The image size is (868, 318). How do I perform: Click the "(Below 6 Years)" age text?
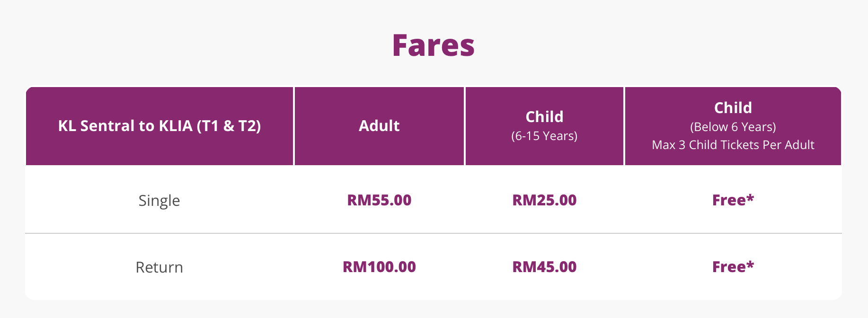(733, 127)
